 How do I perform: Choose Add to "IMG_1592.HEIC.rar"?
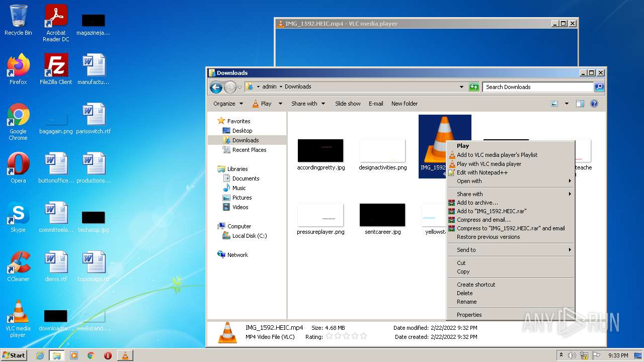(510, 211)
